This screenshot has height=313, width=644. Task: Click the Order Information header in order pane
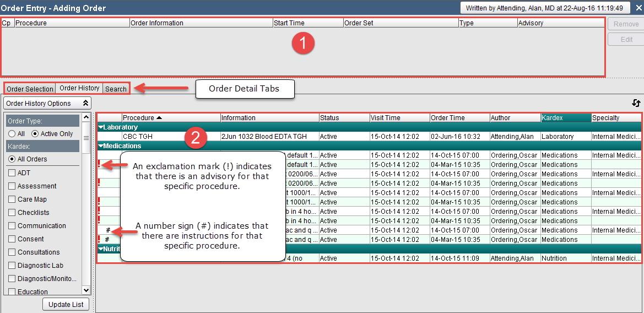[x=201, y=23]
